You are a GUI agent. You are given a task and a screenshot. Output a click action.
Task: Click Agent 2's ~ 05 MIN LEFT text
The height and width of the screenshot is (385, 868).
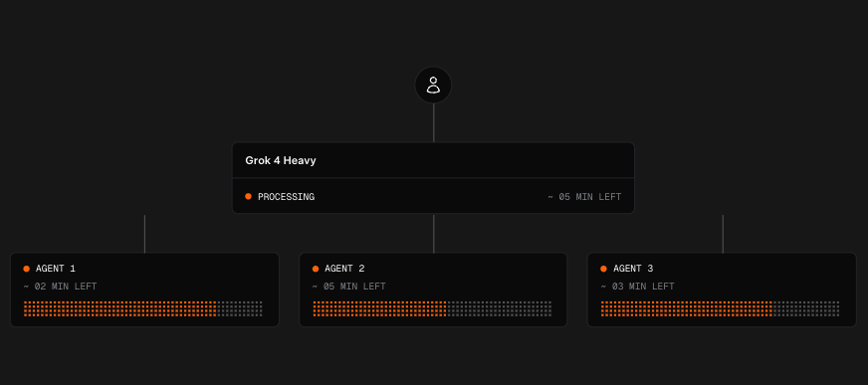point(348,287)
